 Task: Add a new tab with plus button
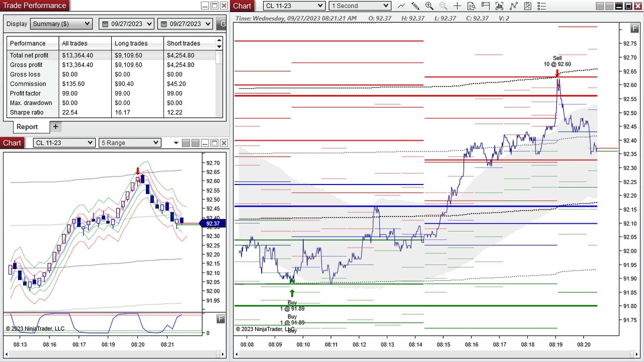point(55,127)
